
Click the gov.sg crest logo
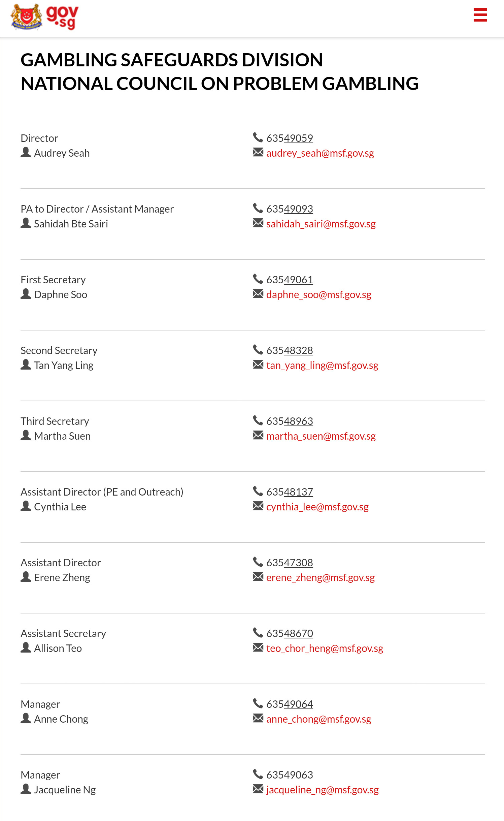[x=44, y=17]
